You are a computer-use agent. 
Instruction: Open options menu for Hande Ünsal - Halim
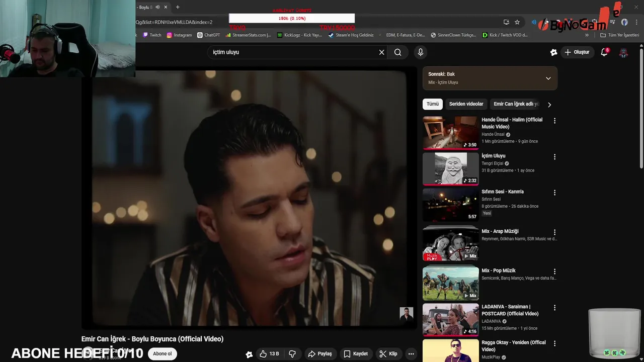click(x=554, y=121)
